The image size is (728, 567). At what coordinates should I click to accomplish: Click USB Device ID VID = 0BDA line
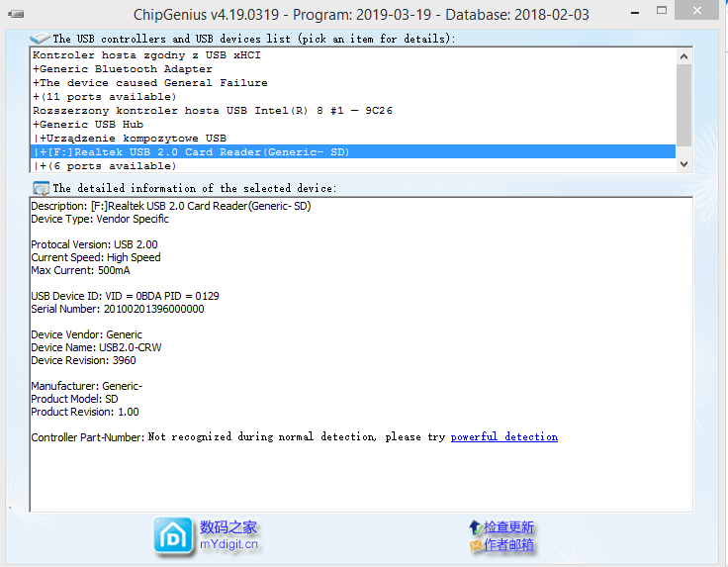125,296
